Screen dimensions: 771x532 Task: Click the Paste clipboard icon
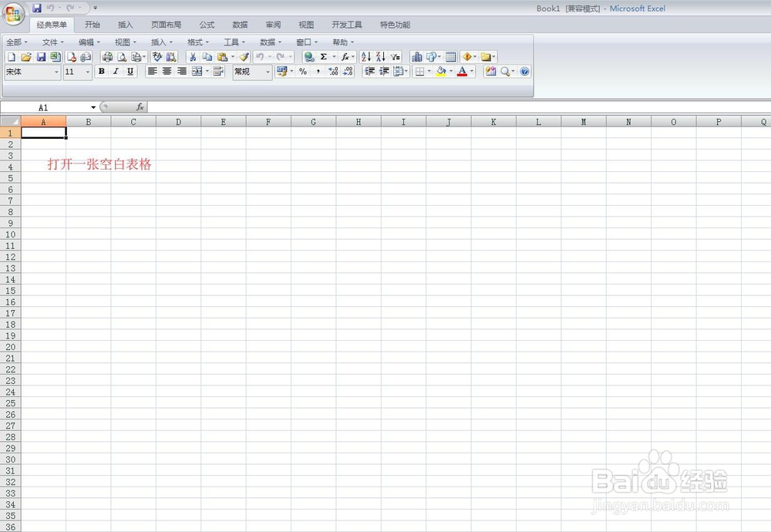(x=222, y=57)
